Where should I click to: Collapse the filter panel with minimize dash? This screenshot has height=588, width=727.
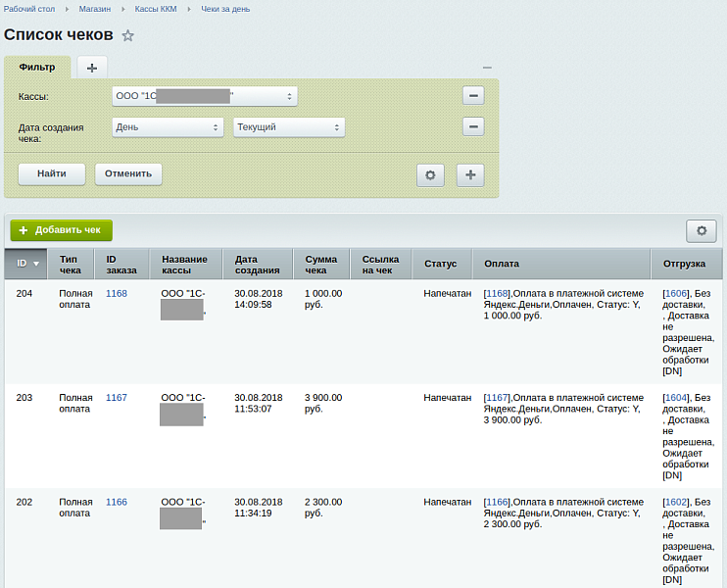pyautogui.click(x=487, y=68)
